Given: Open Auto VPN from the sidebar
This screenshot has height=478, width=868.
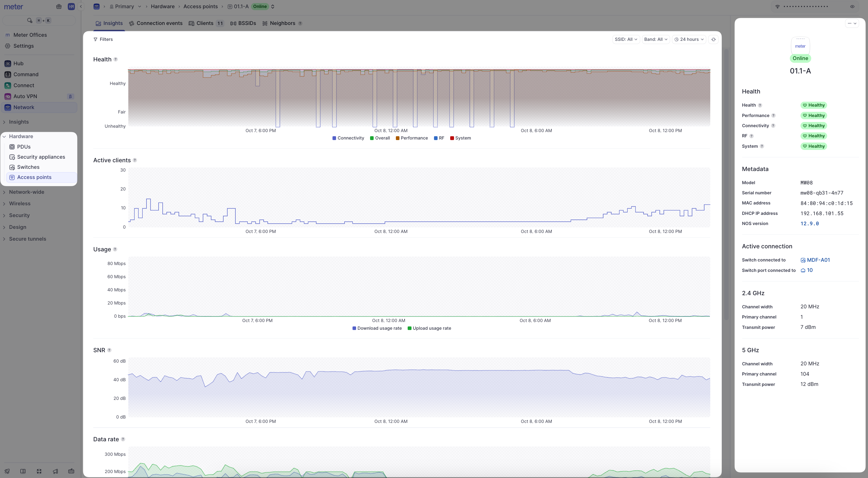Looking at the screenshot, I should pyautogui.click(x=25, y=96).
